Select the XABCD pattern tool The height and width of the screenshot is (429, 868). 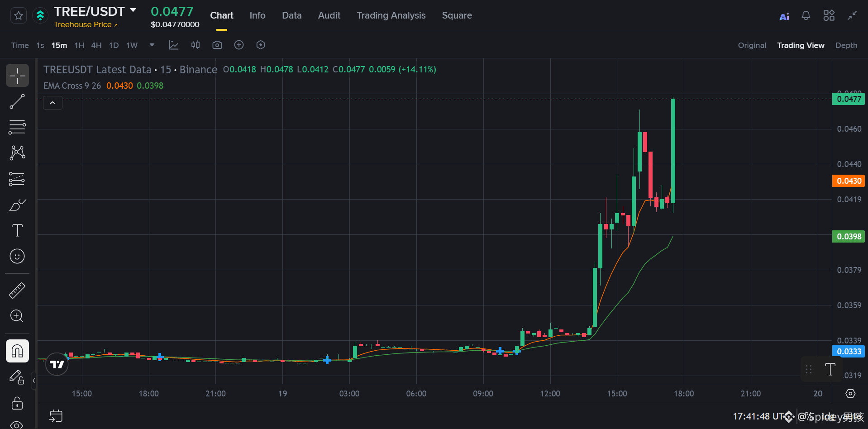[17, 153]
